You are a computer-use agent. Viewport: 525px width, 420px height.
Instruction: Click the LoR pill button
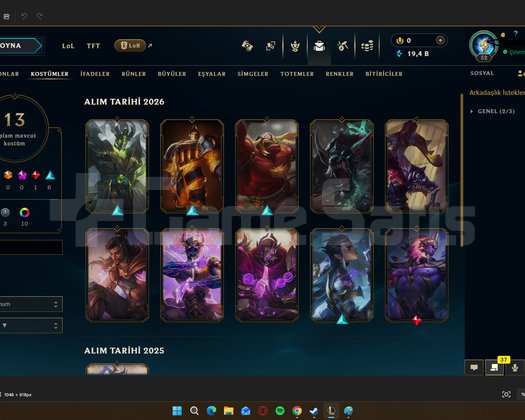(130, 46)
